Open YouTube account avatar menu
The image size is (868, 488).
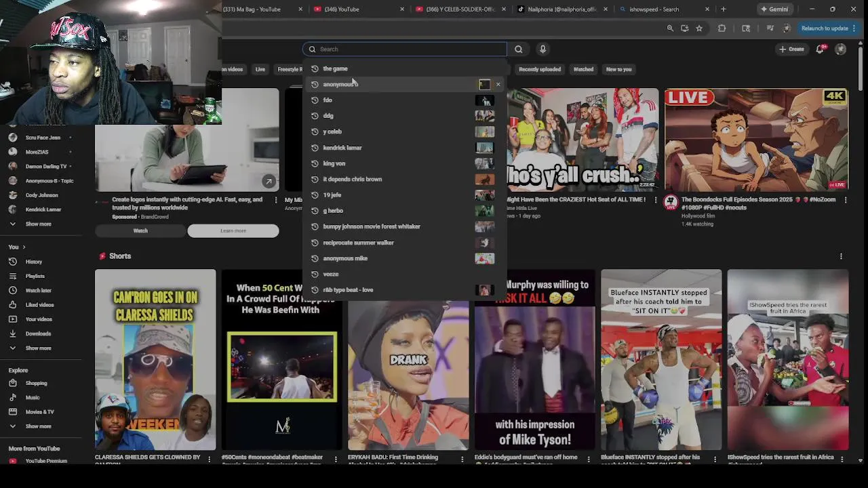840,49
